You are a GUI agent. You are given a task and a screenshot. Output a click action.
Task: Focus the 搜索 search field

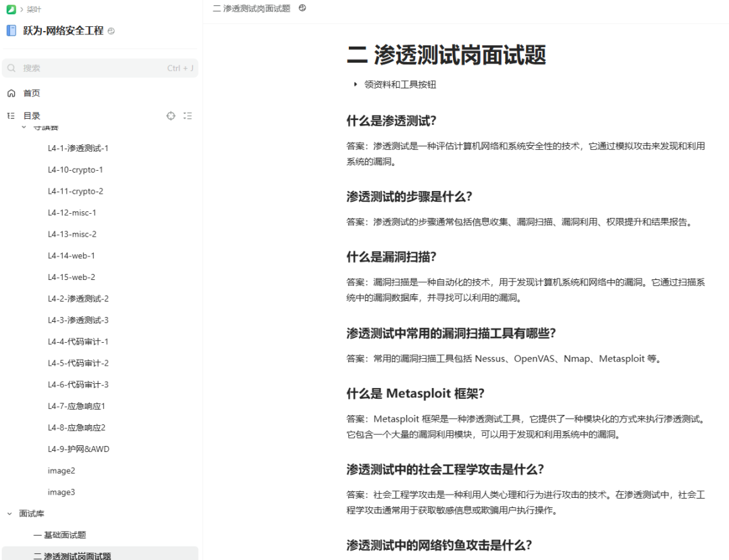(x=100, y=68)
